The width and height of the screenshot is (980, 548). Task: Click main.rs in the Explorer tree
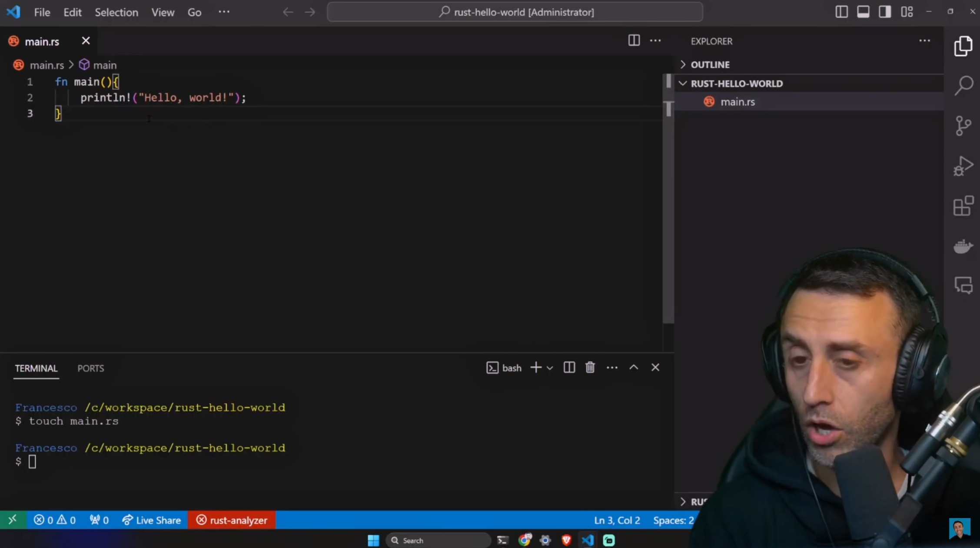click(x=737, y=101)
